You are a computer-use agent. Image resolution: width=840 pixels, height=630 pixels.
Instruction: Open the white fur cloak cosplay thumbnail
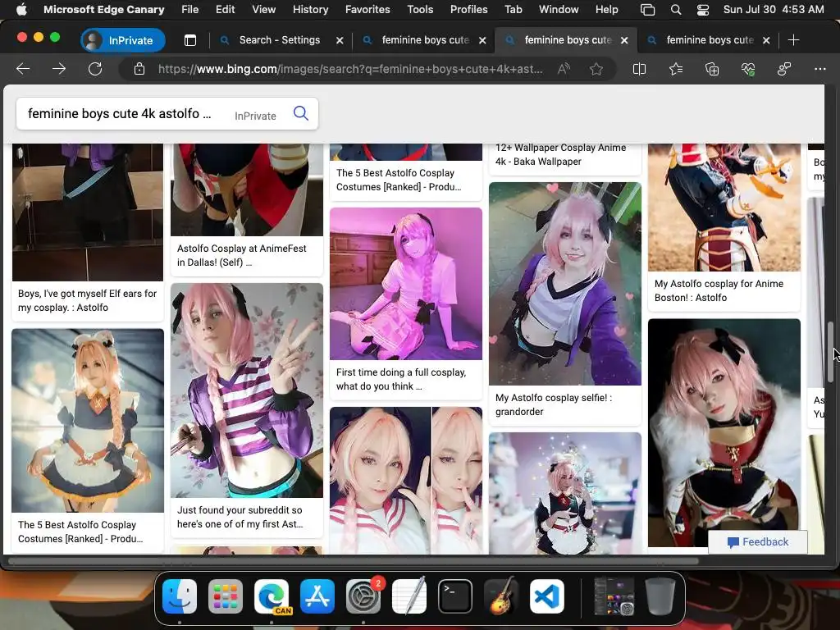tap(724, 433)
